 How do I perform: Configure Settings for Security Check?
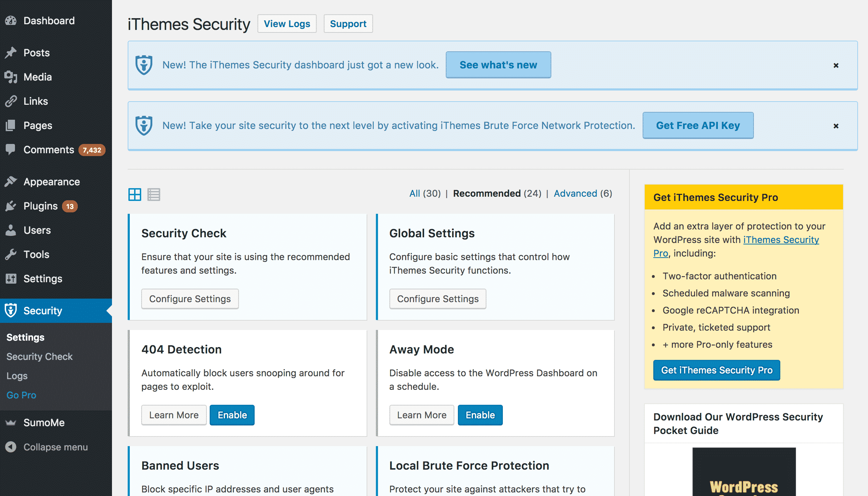pos(190,299)
